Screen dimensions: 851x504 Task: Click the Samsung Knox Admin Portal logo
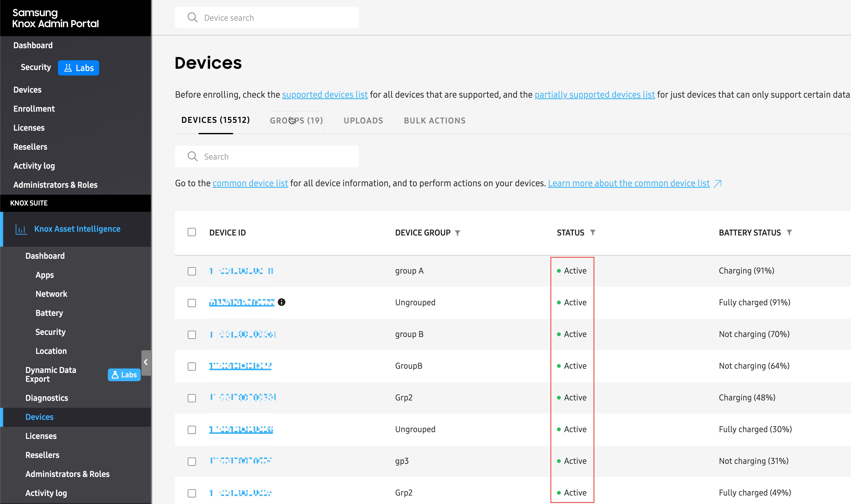tap(55, 18)
